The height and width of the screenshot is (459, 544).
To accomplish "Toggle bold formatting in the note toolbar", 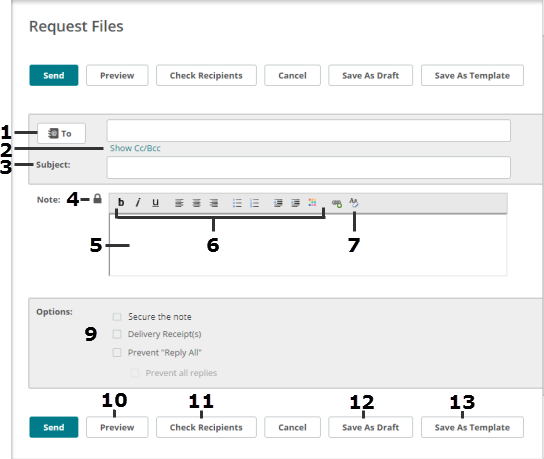I will click(x=121, y=202).
